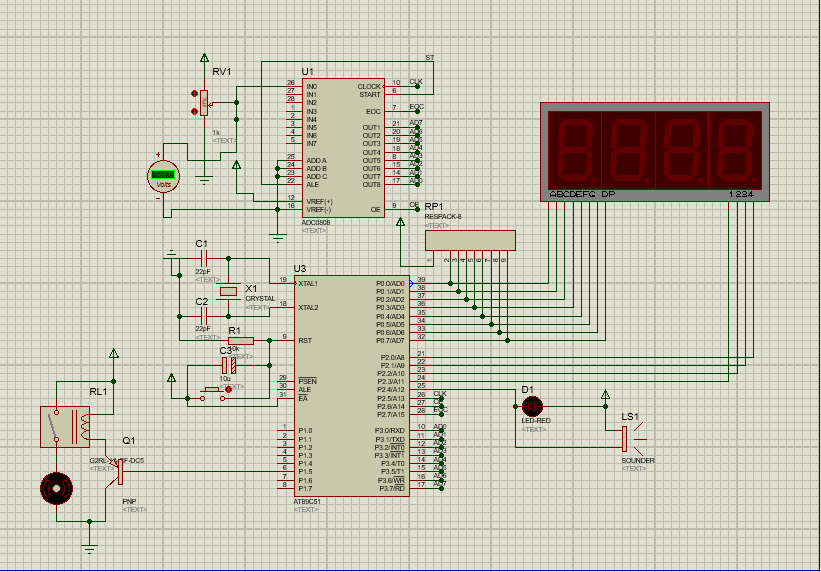Viewport: 821px width, 572px height.
Task: Select the RP1 resistor pack body
Action: (470, 240)
